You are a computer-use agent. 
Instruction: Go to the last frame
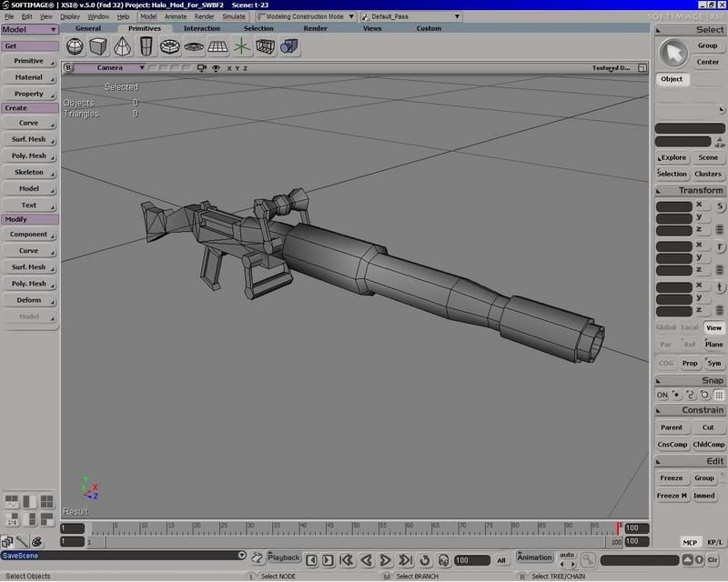[x=405, y=560]
